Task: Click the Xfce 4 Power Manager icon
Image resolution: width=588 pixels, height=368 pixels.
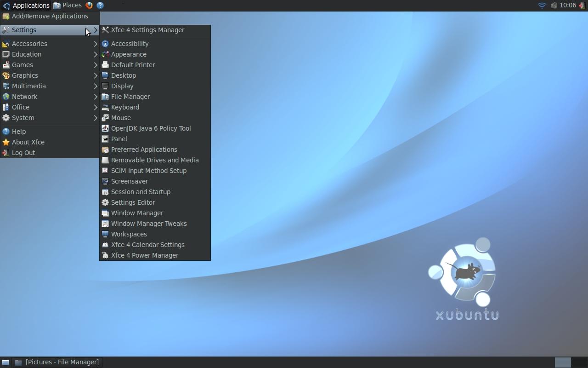Action: click(x=105, y=255)
